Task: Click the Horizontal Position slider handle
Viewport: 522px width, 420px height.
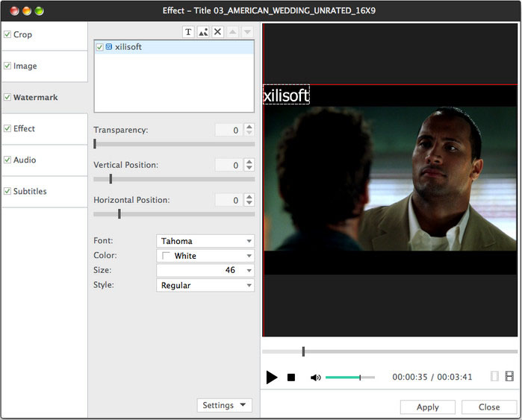Action: pos(119,214)
